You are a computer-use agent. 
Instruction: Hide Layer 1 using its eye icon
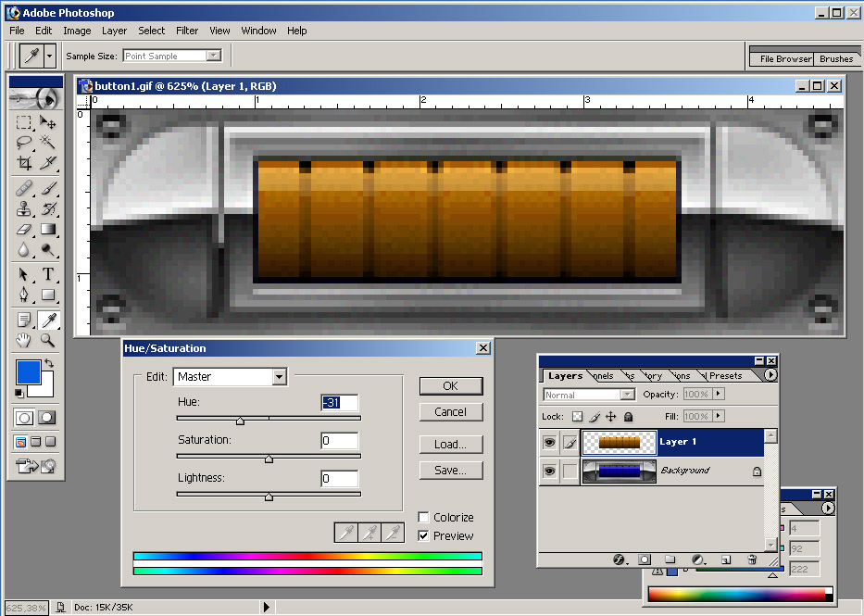(x=549, y=442)
